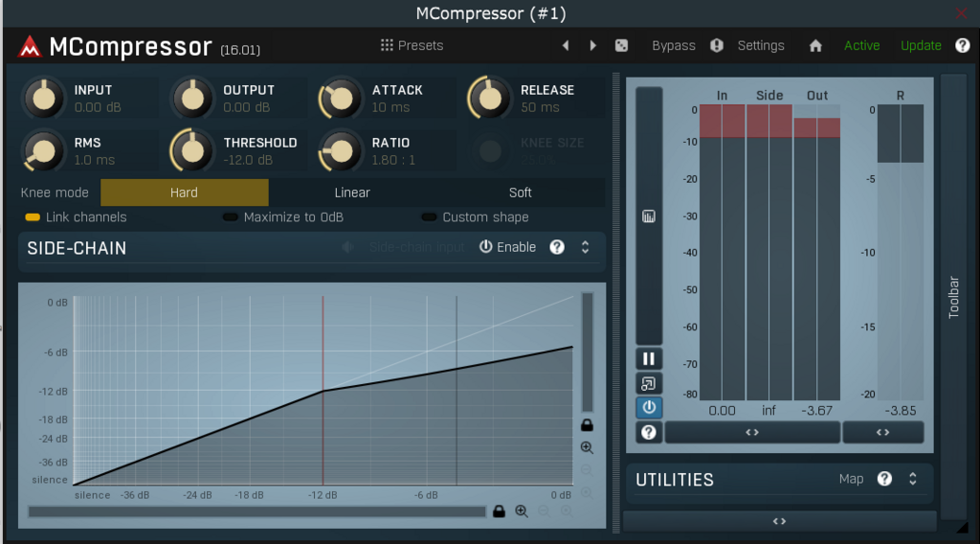Collapse the SIDE-CHAIN panel arrows
The height and width of the screenshot is (544, 980).
click(x=585, y=247)
